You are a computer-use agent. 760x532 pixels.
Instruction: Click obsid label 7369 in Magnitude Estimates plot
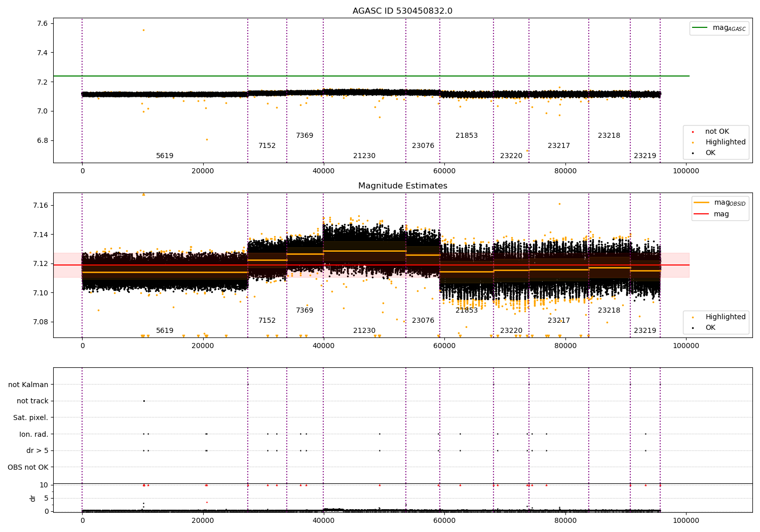click(305, 311)
